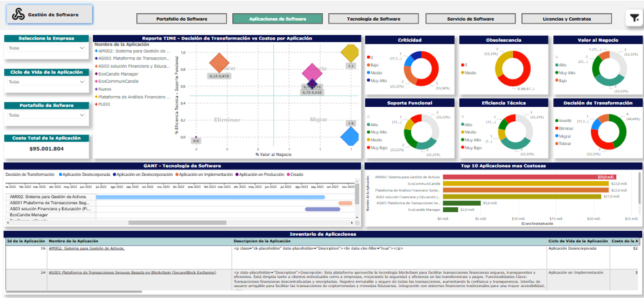Viewport: 644px width, 298px height.
Task: Click the Servicio de Software button
Action: tap(470, 19)
